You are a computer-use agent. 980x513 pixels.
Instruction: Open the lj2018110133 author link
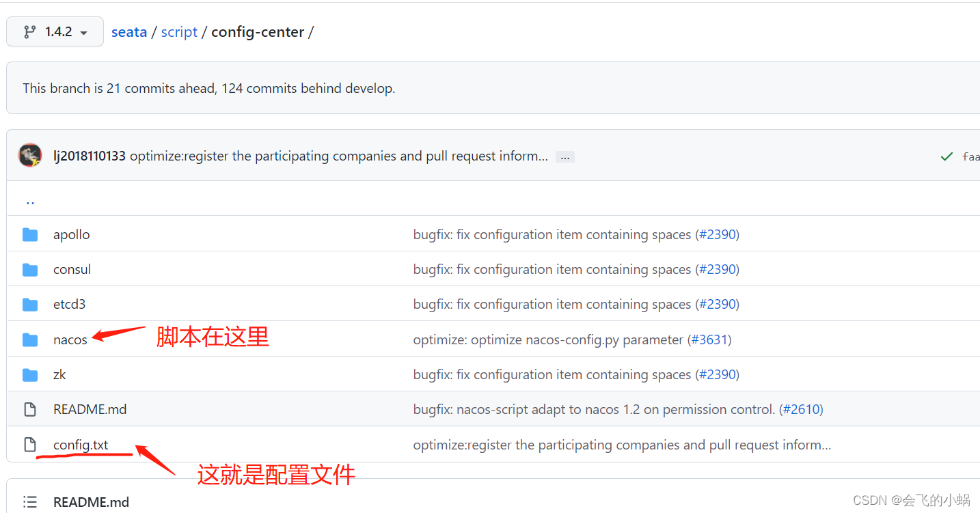pyautogui.click(x=90, y=156)
